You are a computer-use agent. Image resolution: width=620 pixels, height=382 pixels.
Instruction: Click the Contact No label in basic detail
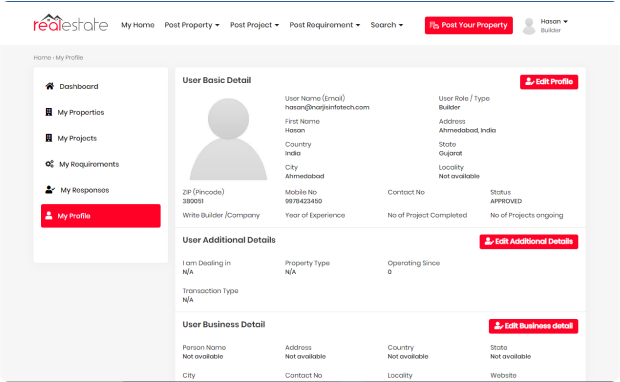click(406, 192)
